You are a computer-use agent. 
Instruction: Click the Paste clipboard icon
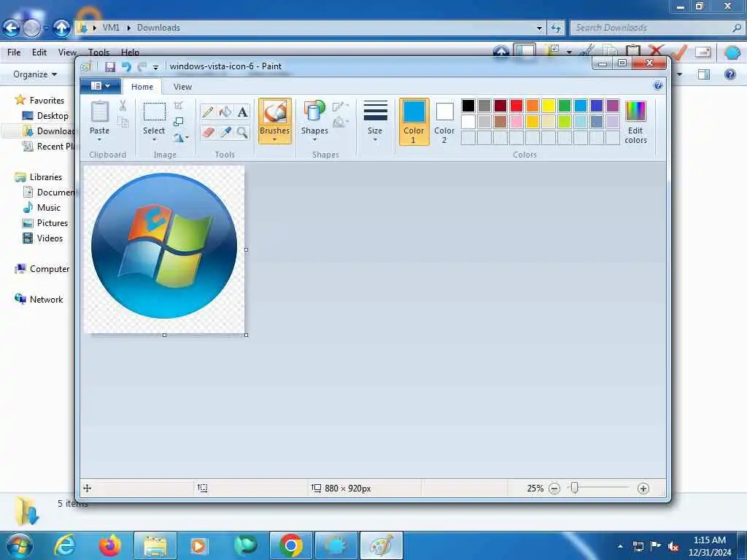click(x=99, y=112)
